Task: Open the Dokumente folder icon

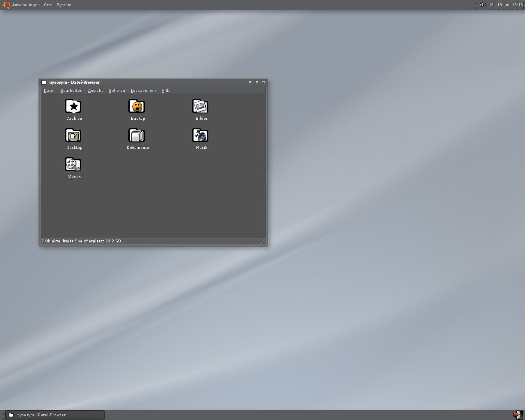Action: pyautogui.click(x=137, y=135)
